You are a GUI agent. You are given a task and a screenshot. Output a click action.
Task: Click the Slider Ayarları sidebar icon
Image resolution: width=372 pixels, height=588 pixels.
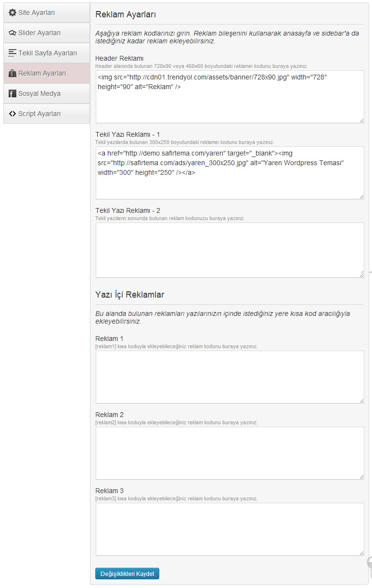pyautogui.click(x=13, y=33)
